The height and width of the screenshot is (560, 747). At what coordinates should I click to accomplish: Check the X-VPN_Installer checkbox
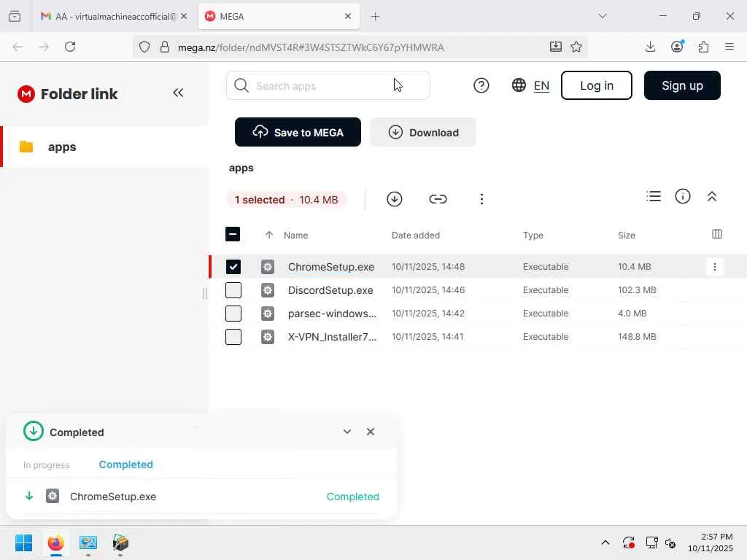pyautogui.click(x=233, y=337)
